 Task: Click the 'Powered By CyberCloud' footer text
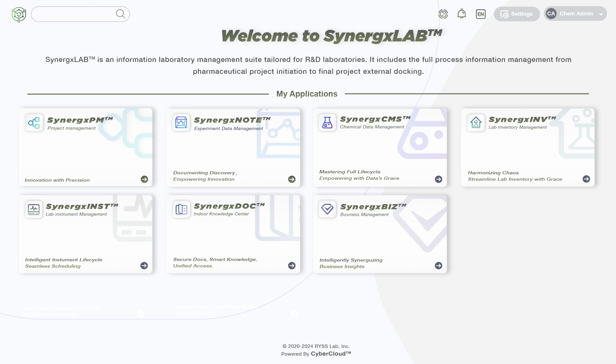(x=316, y=354)
